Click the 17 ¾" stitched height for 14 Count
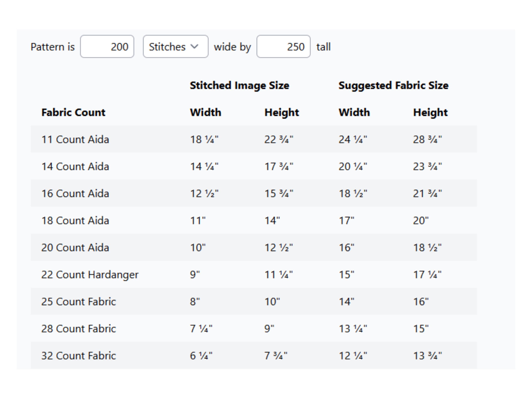This screenshot has height=399, width=532. 279,167
